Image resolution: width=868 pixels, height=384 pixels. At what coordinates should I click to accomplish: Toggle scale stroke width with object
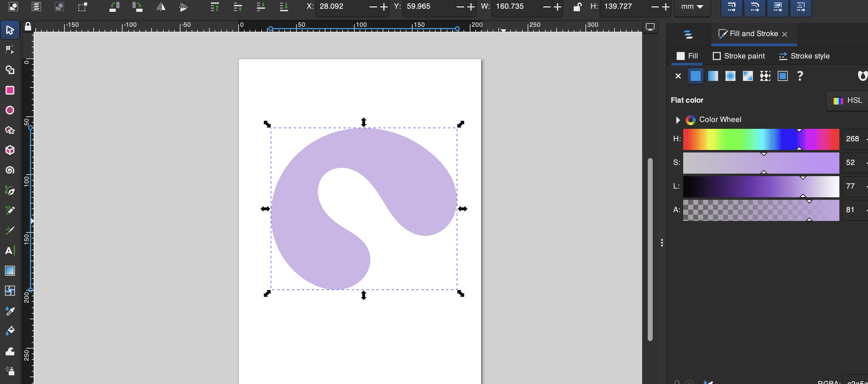click(731, 7)
